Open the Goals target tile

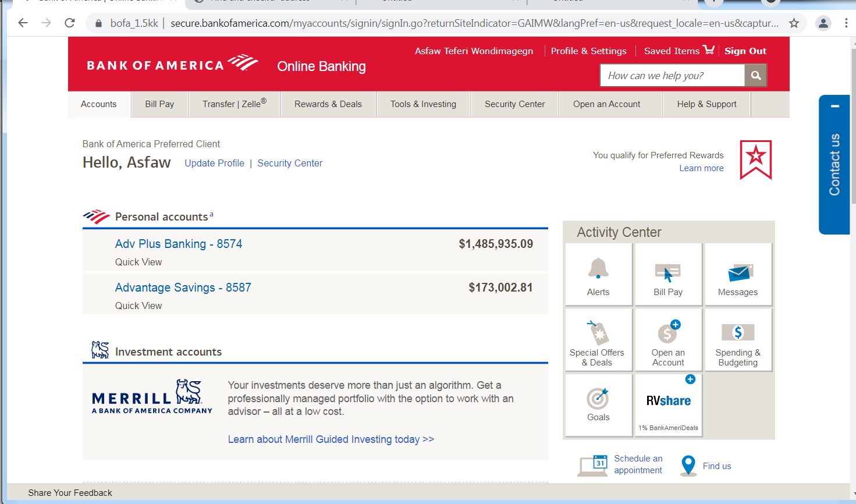pos(598,405)
